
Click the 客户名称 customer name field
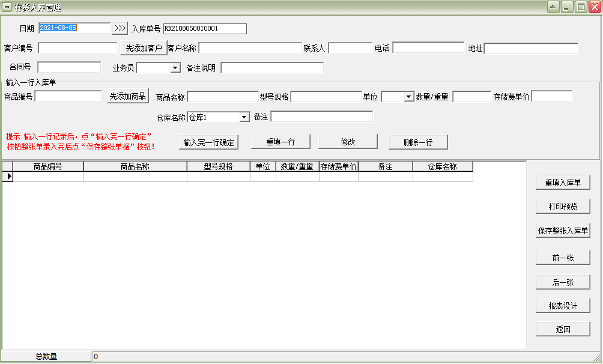(249, 47)
